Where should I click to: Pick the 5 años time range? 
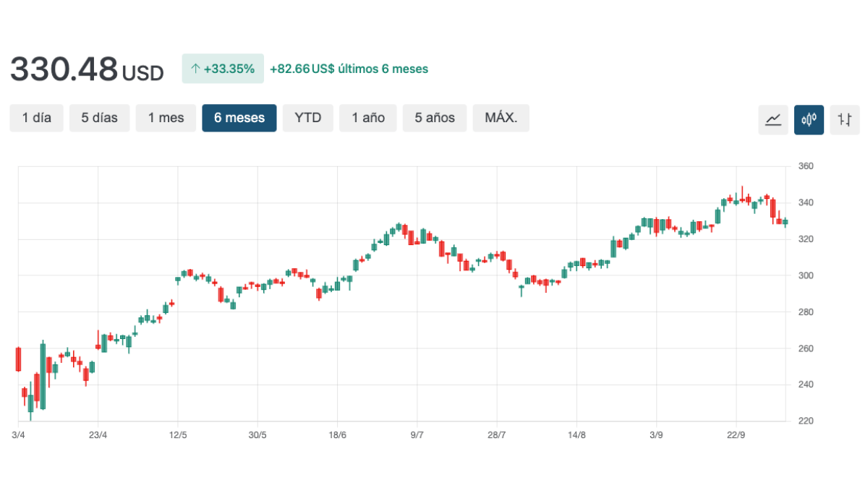pyautogui.click(x=435, y=118)
